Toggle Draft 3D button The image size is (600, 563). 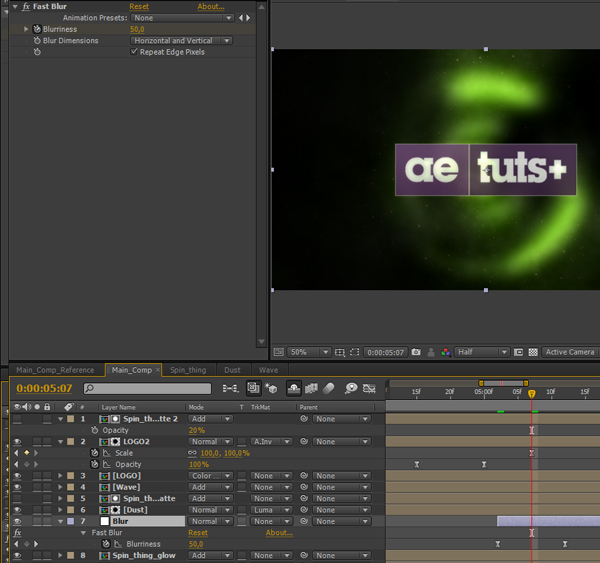pos(271,388)
